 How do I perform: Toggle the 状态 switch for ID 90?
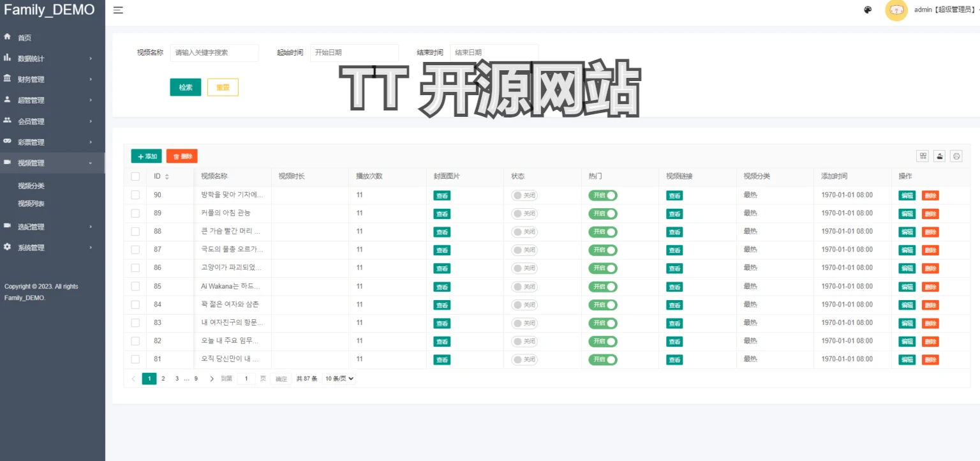click(524, 195)
